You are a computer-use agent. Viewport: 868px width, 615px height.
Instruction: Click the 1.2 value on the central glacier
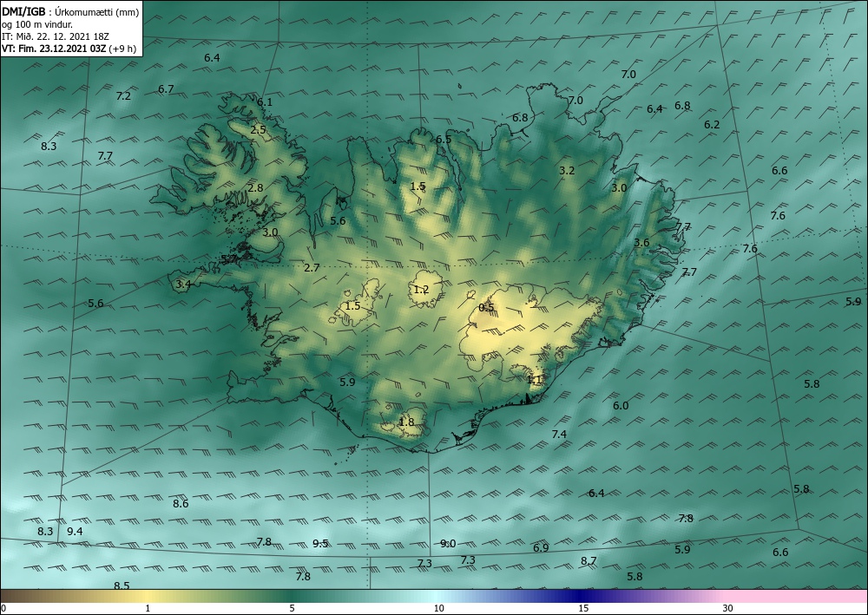pyautogui.click(x=421, y=289)
